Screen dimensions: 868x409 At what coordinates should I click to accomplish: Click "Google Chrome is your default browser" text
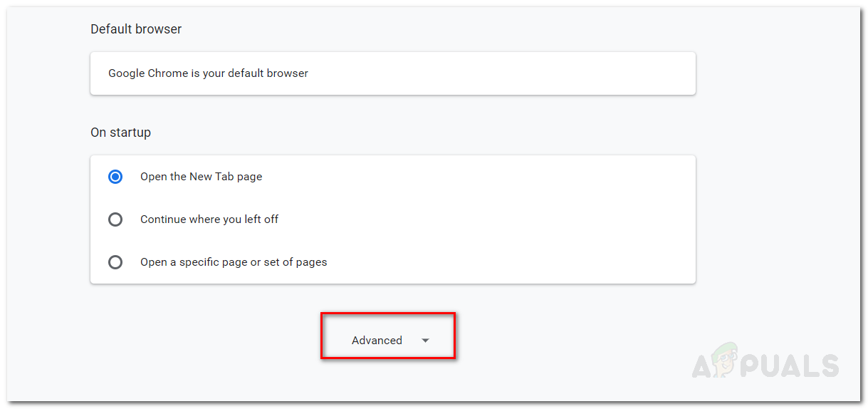coord(208,73)
